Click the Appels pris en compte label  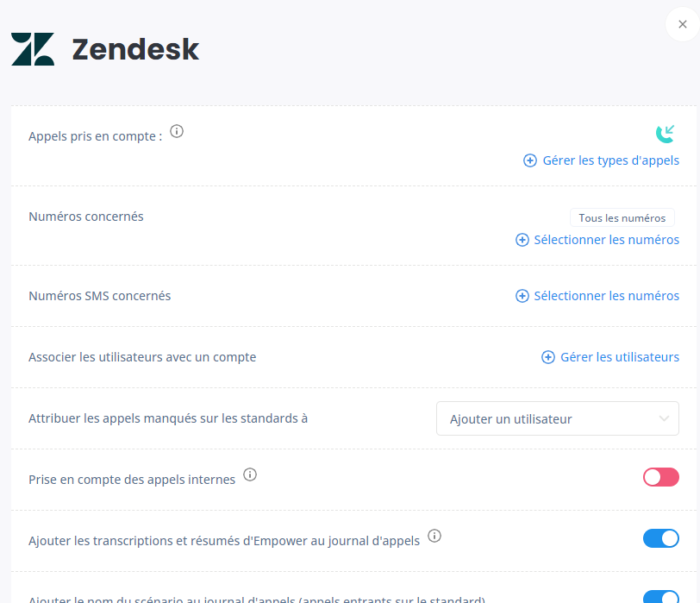click(96, 136)
